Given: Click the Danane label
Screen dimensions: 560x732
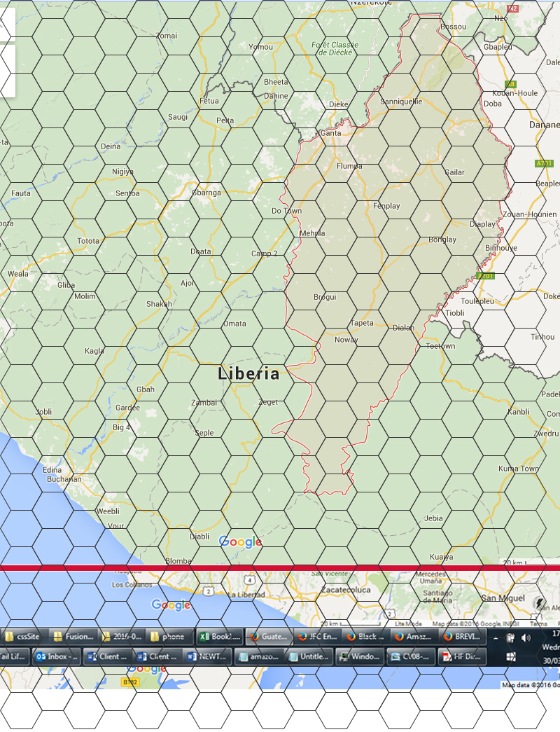Looking at the screenshot, I should click(x=544, y=125).
